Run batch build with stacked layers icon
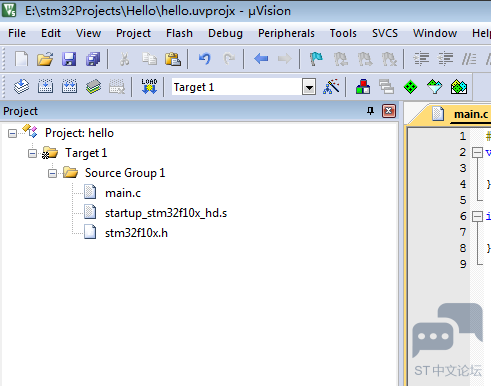This screenshot has height=386, width=491. [x=93, y=87]
